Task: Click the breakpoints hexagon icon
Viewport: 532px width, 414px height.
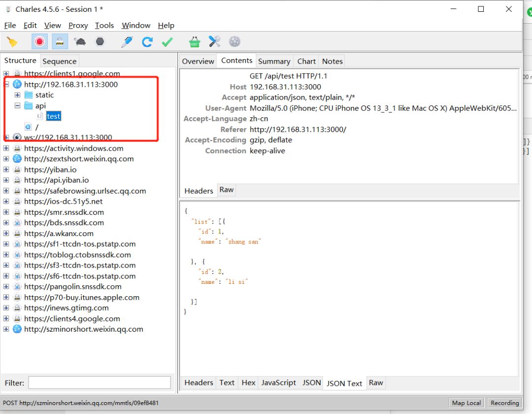Action: click(100, 42)
